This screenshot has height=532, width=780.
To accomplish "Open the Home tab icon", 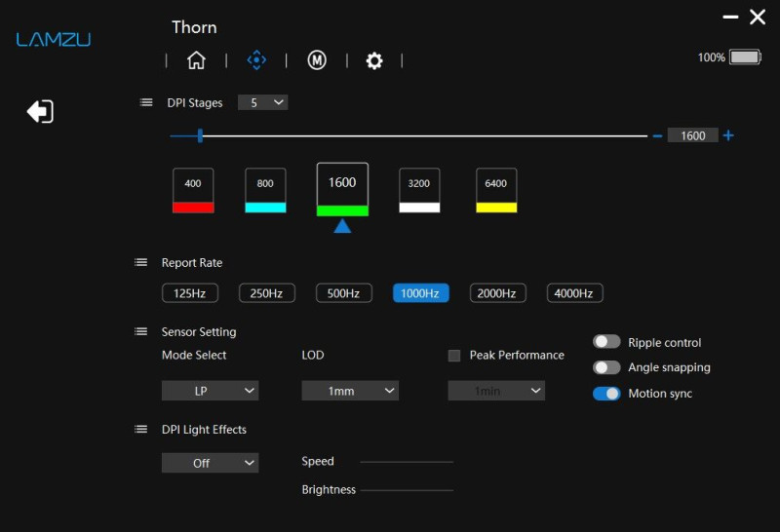I will tap(196, 60).
